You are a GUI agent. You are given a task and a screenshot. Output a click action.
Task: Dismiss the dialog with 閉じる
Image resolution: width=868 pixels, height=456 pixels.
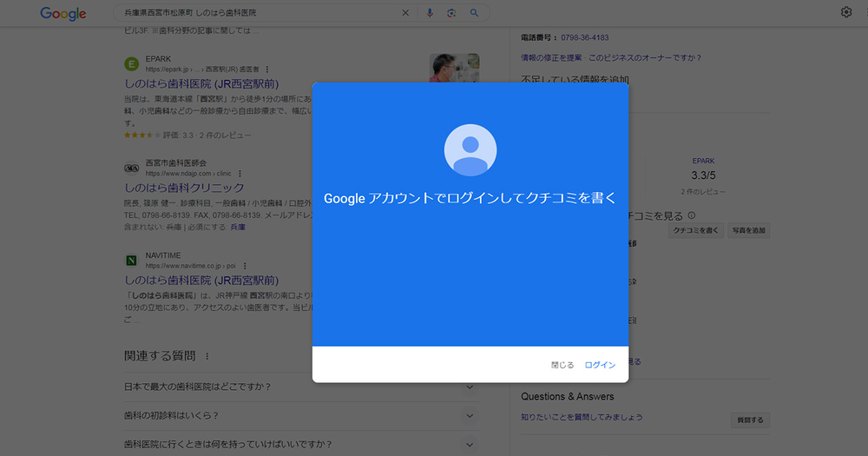(x=562, y=365)
